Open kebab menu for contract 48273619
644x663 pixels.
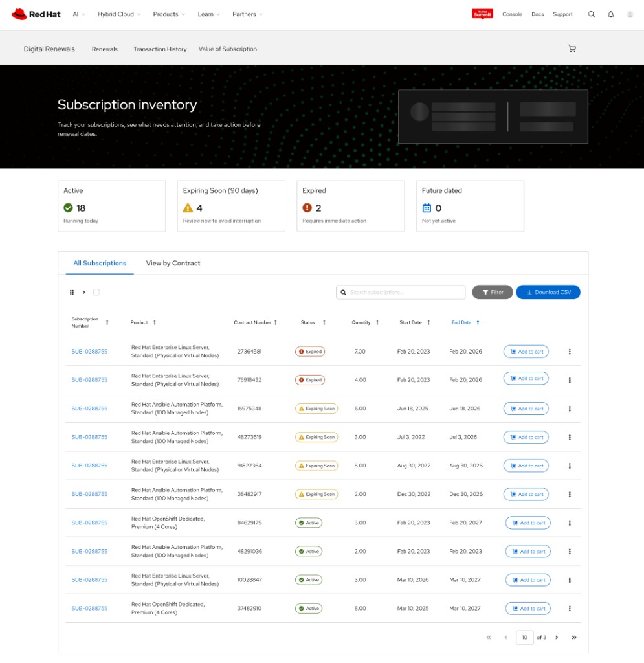(570, 437)
